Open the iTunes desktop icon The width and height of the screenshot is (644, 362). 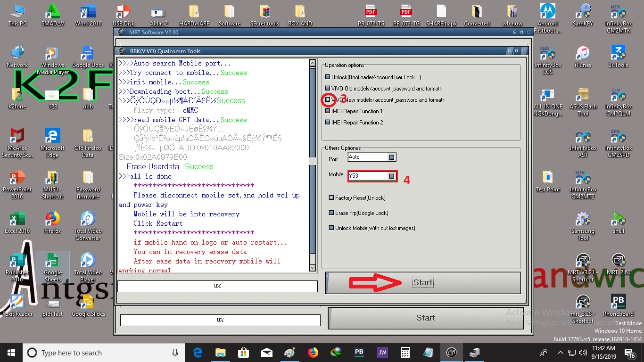pyautogui.click(x=583, y=56)
